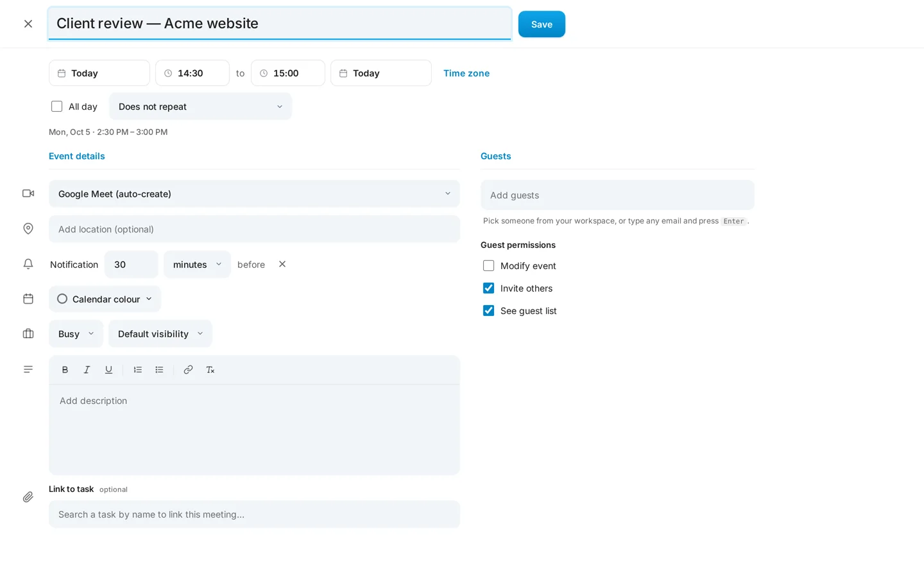Expand the Calendar colour picker

tap(105, 299)
